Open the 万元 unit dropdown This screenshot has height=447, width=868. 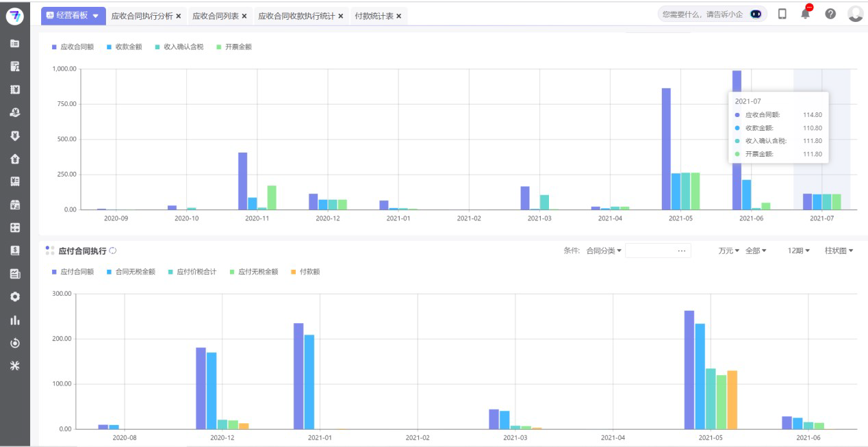pos(728,251)
